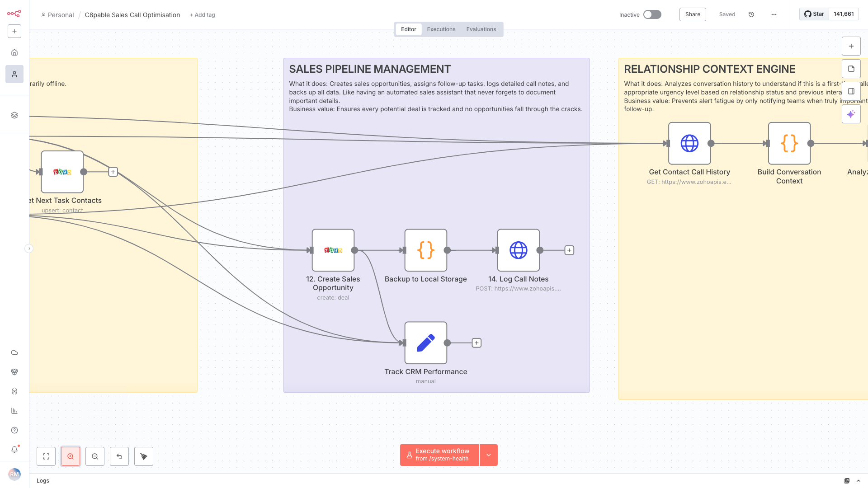Viewport: 868px width, 488px height.
Task: Expand the Logs panel chevron
Action: click(859, 481)
